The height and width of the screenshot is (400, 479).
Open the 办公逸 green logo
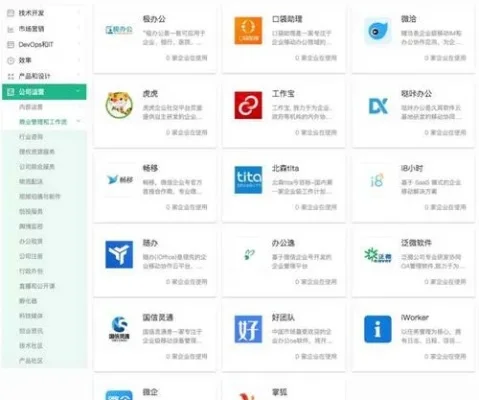tap(249, 255)
